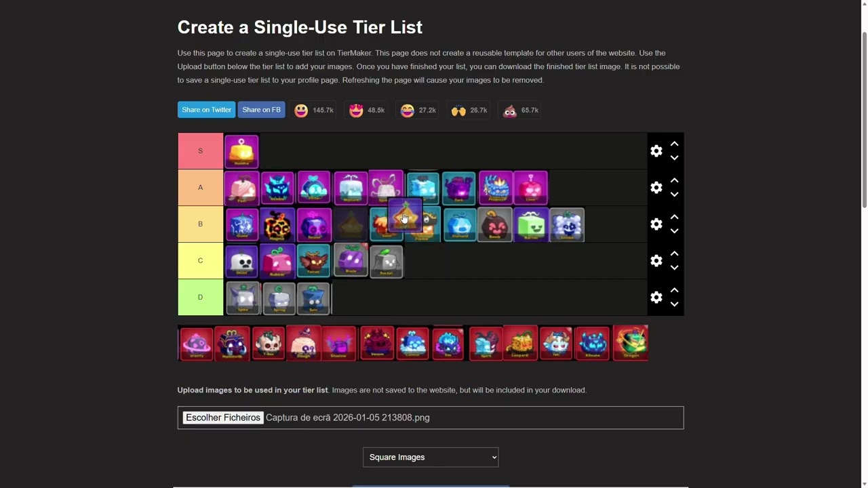Click Escolher Ficheiros file button

coord(223,418)
